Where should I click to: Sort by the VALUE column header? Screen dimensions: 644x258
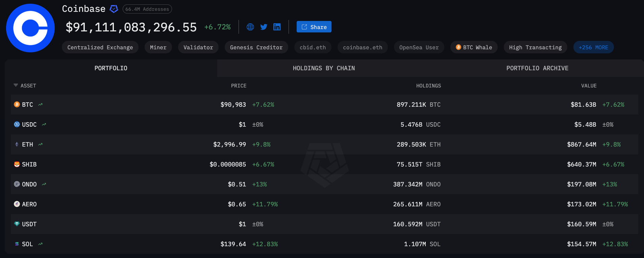pos(589,86)
